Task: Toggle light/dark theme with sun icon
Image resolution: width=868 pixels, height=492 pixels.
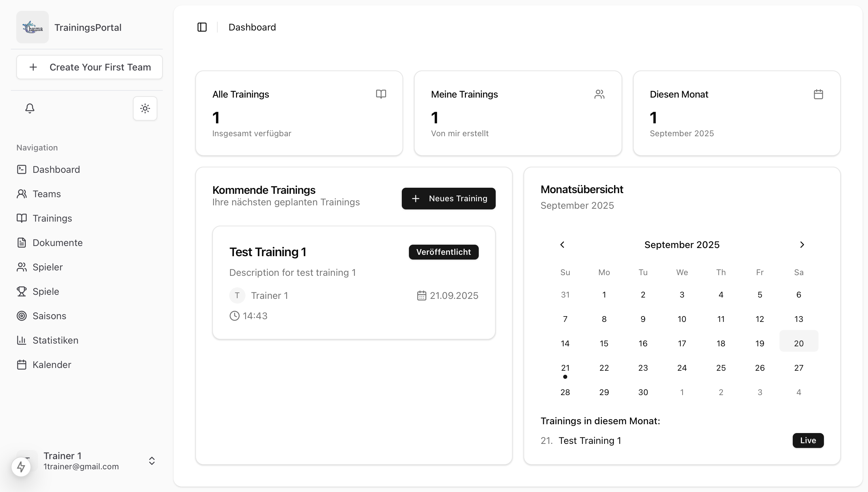Action: 145,108
